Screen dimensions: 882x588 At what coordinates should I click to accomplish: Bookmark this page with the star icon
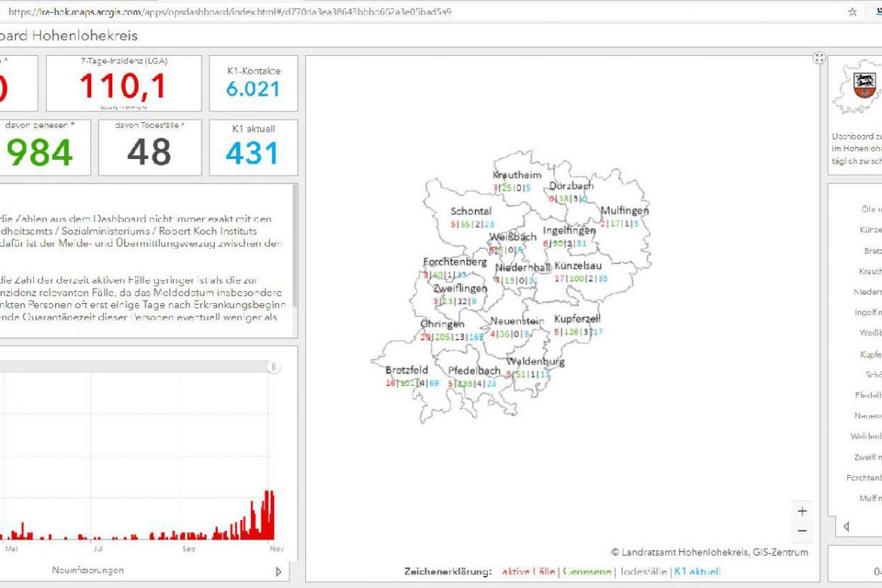point(853,11)
